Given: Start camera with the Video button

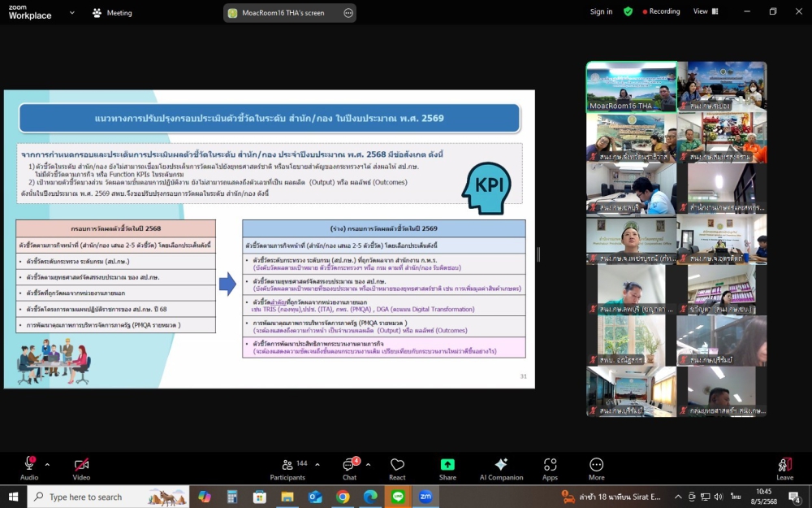Looking at the screenshot, I should [x=81, y=466].
